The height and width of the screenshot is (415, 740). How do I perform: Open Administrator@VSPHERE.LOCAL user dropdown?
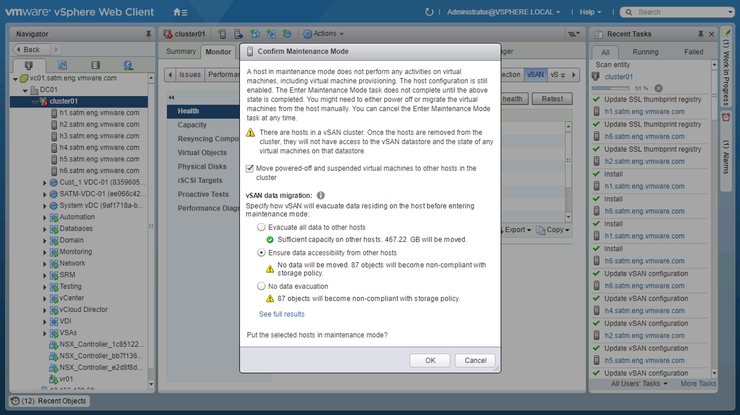504,12
